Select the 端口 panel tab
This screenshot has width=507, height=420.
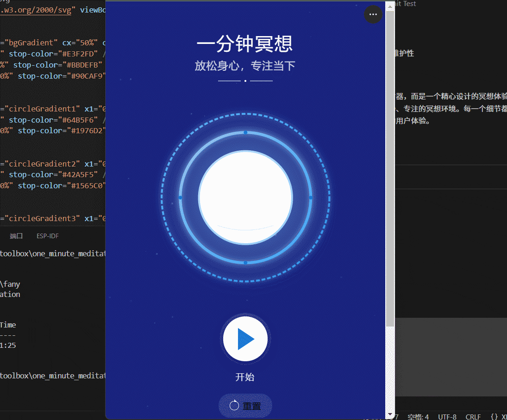[16, 236]
